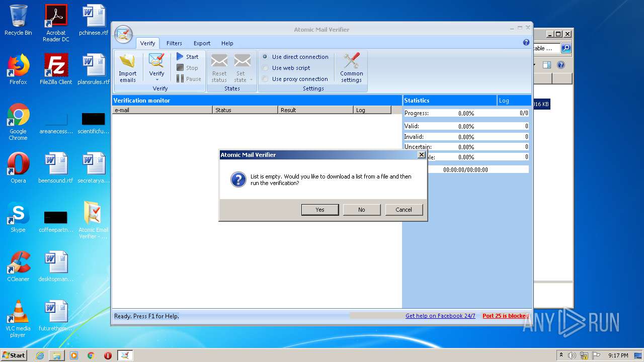Confirm dialog with Yes button
The image size is (644, 362).
pyautogui.click(x=320, y=210)
